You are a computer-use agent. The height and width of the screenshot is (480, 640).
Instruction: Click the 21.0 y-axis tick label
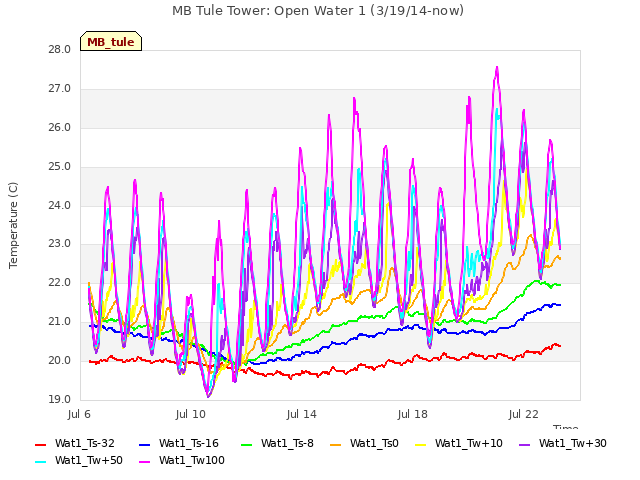coord(59,322)
